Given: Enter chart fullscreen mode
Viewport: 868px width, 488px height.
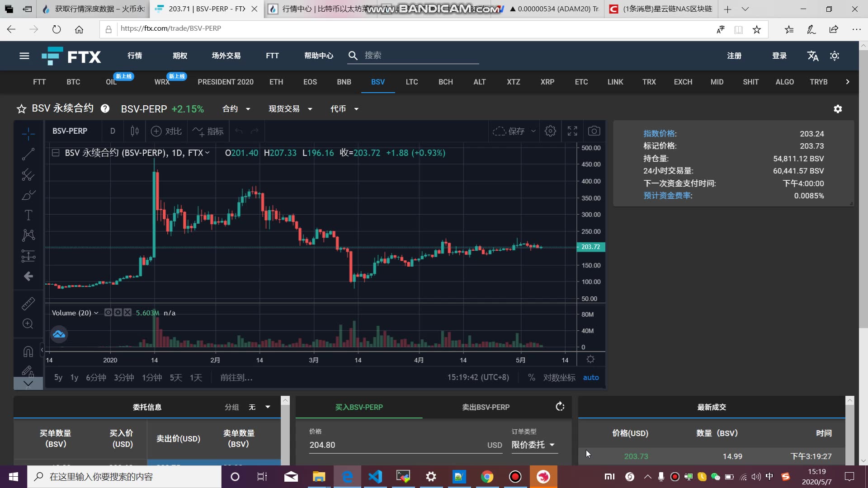Looking at the screenshot, I should [x=572, y=131].
